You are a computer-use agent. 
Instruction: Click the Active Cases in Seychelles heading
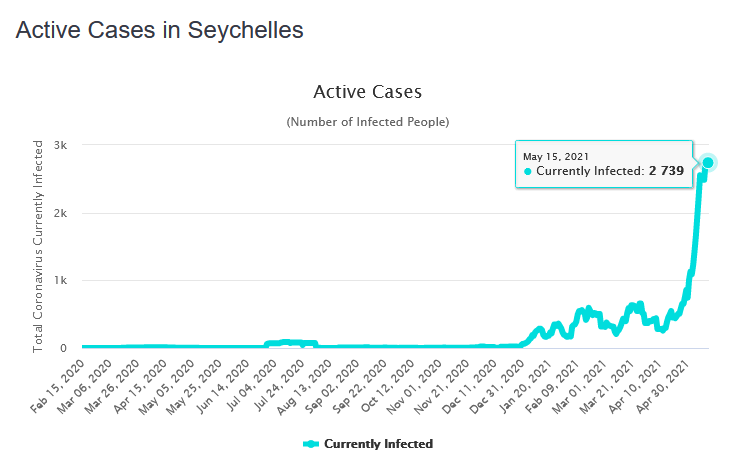159,30
